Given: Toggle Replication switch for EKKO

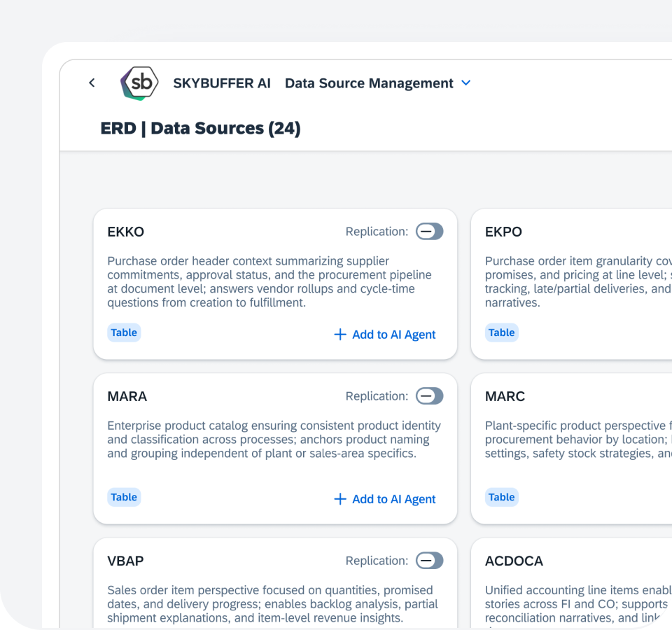Looking at the screenshot, I should pyautogui.click(x=429, y=232).
